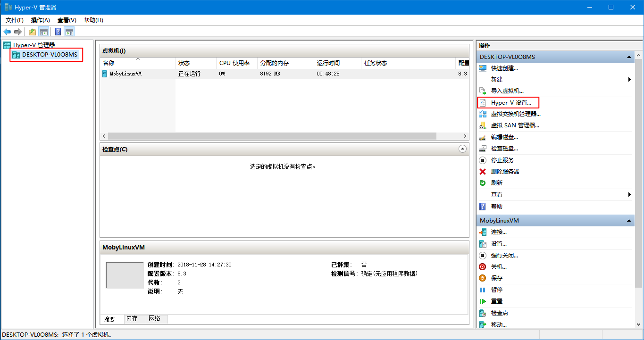This screenshot has width=644, height=340.
Task: Open 虚拟交换机管理器... action
Action: tap(516, 114)
